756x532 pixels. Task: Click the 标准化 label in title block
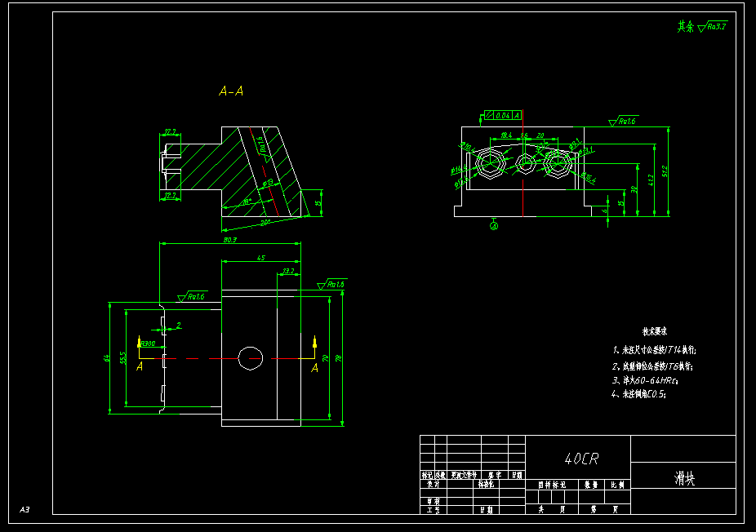pyautogui.click(x=486, y=484)
